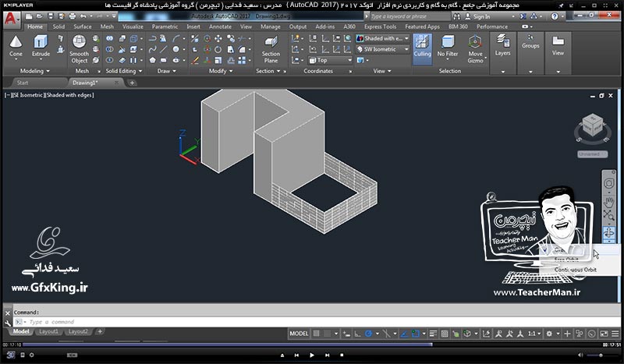Add a new drawing tab with plus

(x=132, y=83)
